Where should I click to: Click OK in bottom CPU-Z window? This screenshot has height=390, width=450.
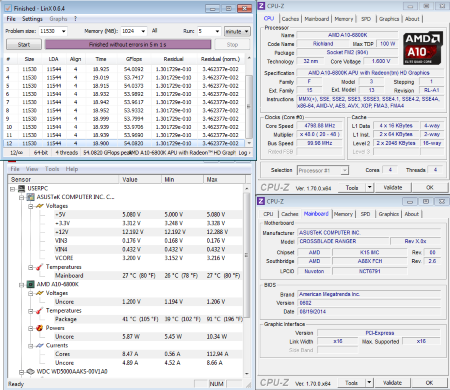pyautogui.click(x=429, y=383)
